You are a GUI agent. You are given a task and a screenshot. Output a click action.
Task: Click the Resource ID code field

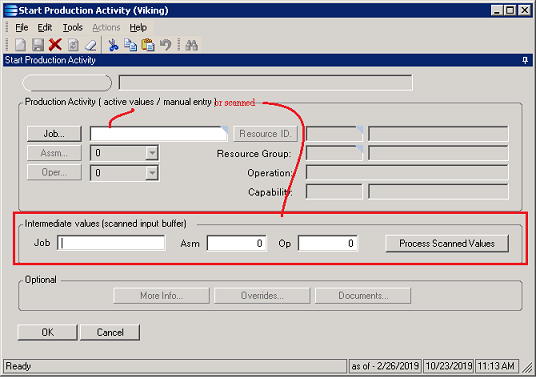point(334,134)
